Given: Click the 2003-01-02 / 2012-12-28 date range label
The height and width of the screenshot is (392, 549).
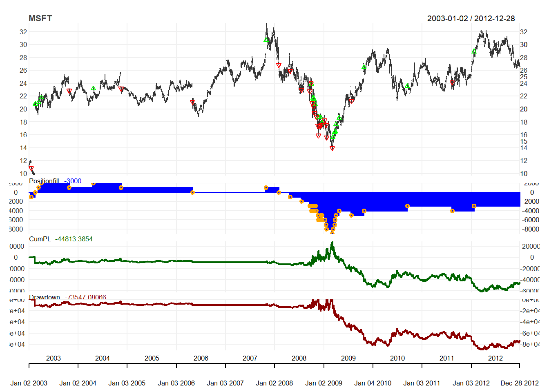Looking at the screenshot, I should [471, 18].
